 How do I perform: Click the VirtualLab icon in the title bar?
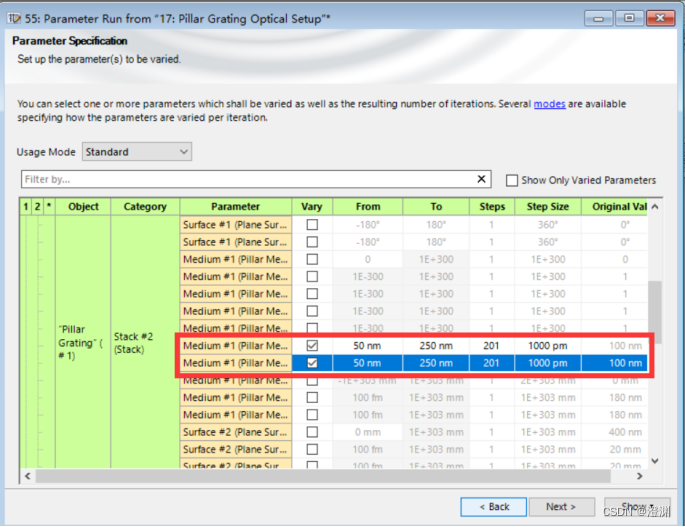[14, 18]
